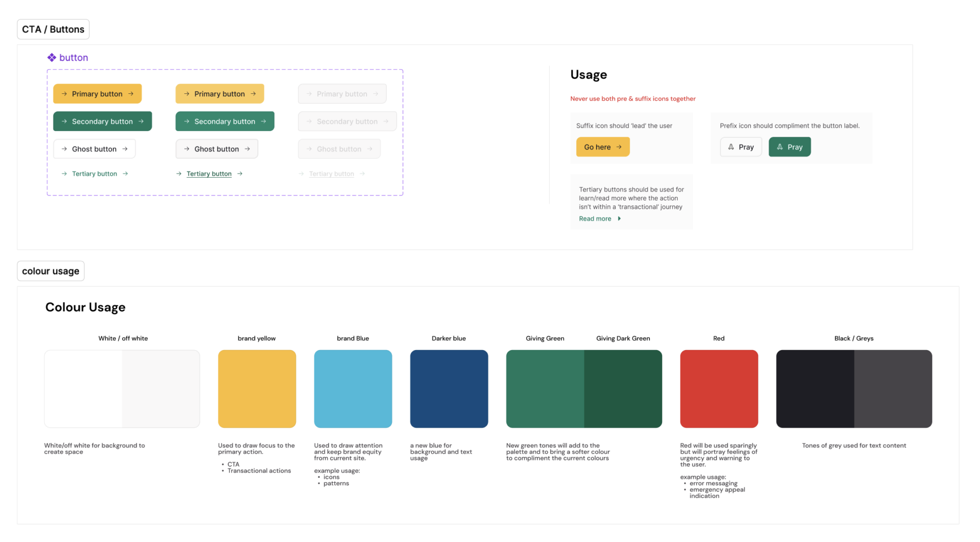Pick the brand yellow colour swatch
Viewport: 980px width, 542px height.
[x=257, y=389]
